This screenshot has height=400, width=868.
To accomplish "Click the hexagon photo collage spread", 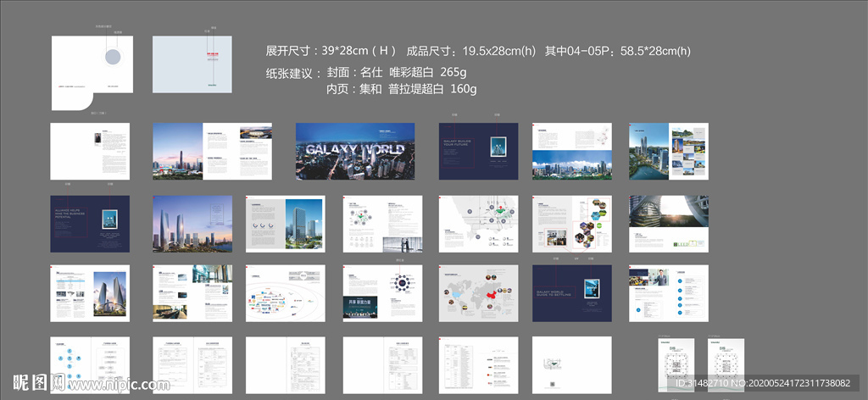I will (x=571, y=224).
